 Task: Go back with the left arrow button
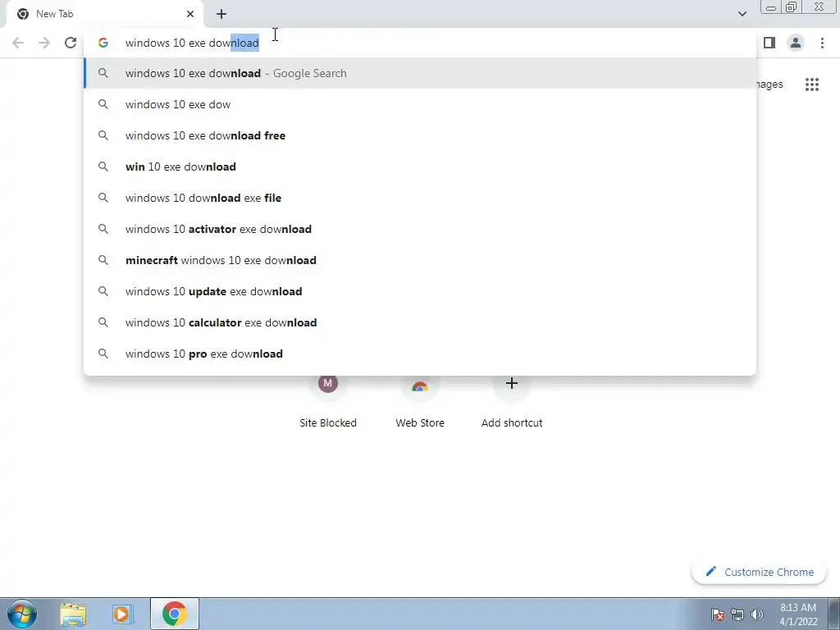pos(18,43)
